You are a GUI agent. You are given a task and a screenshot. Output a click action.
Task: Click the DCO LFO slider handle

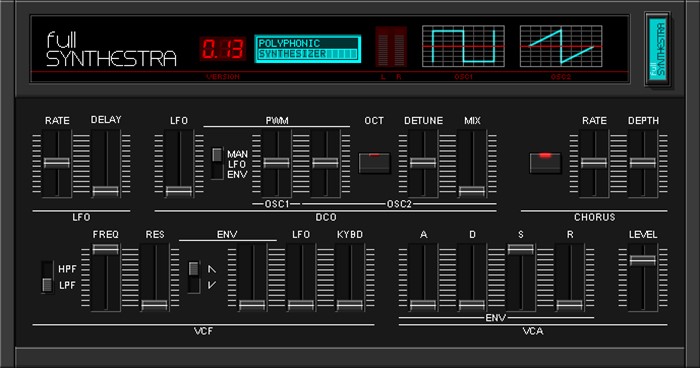pos(179,191)
